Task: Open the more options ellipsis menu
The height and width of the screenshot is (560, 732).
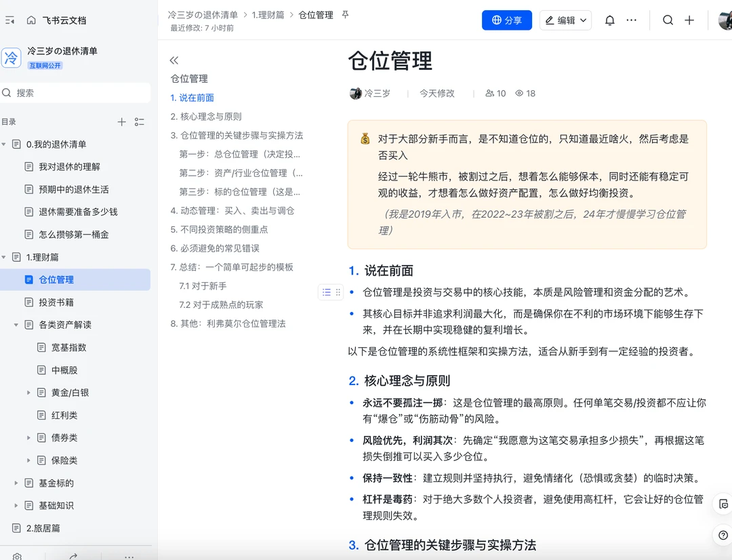Action: 632,20
